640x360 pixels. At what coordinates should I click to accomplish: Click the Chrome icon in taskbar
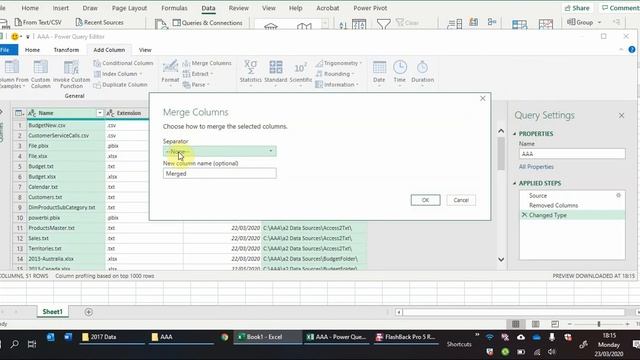pos(224,337)
